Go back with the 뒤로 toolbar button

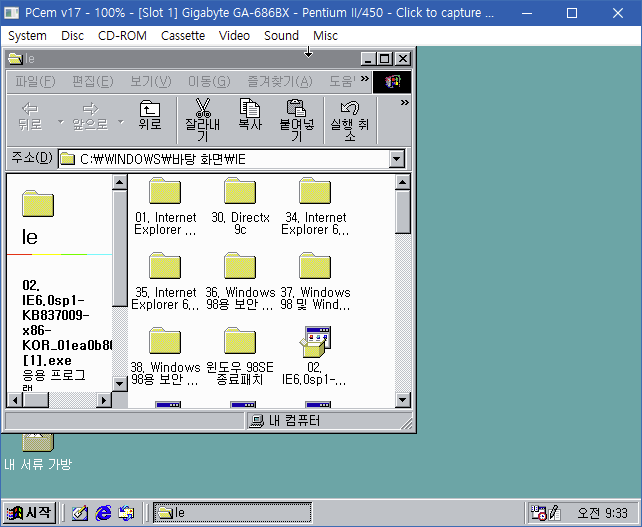click(x=31, y=117)
